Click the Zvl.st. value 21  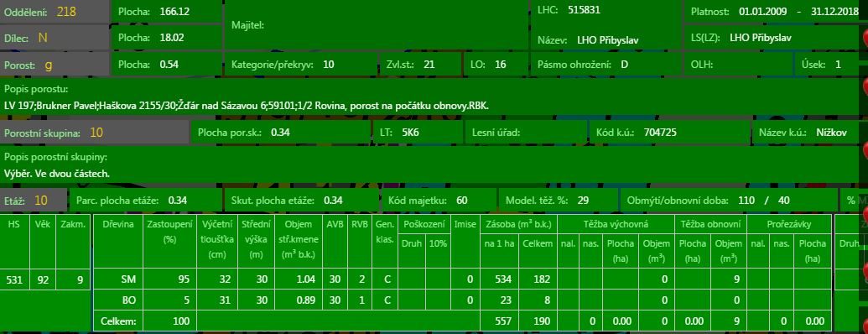pyautogui.click(x=429, y=65)
